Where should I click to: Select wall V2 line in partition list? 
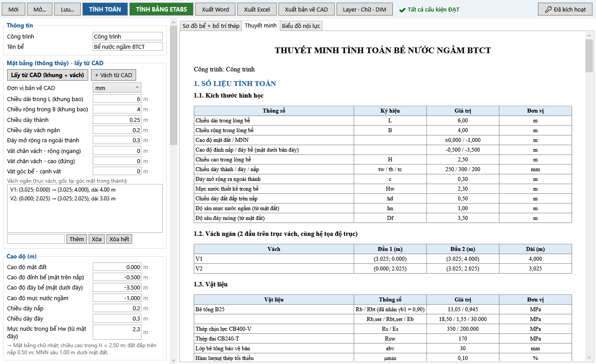click(x=63, y=198)
